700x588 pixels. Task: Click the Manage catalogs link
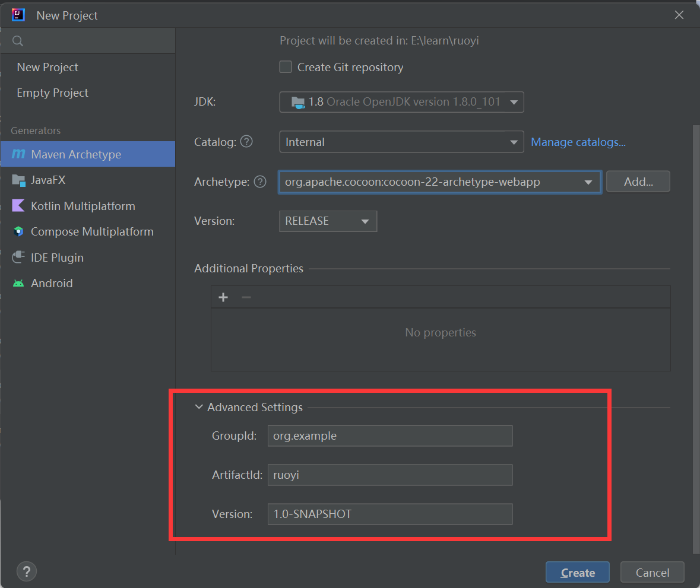point(578,142)
